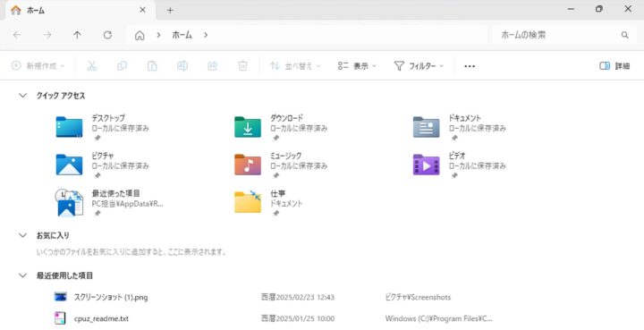Image resolution: width=644 pixels, height=330 pixels.
Task: Click ホーム breadcrumb in address bar
Action: tap(182, 35)
